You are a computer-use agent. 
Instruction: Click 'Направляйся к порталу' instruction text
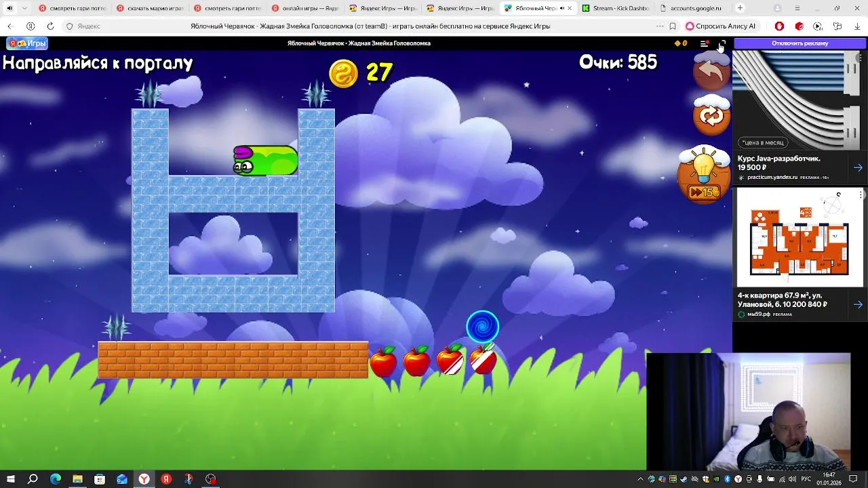click(98, 64)
